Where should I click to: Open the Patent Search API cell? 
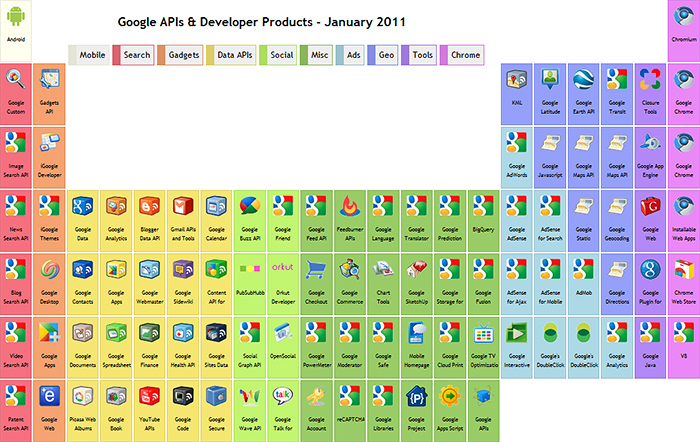pos(16,411)
